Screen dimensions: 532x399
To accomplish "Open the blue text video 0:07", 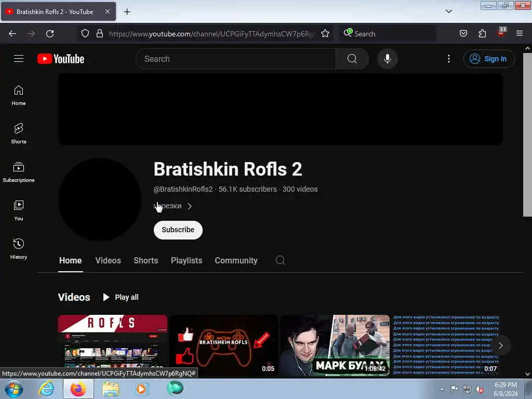I will 446,345.
